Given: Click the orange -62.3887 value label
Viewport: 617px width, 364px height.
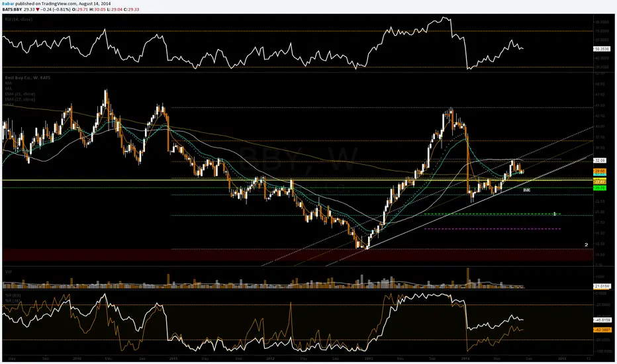Looking at the screenshot, I should (602, 330).
